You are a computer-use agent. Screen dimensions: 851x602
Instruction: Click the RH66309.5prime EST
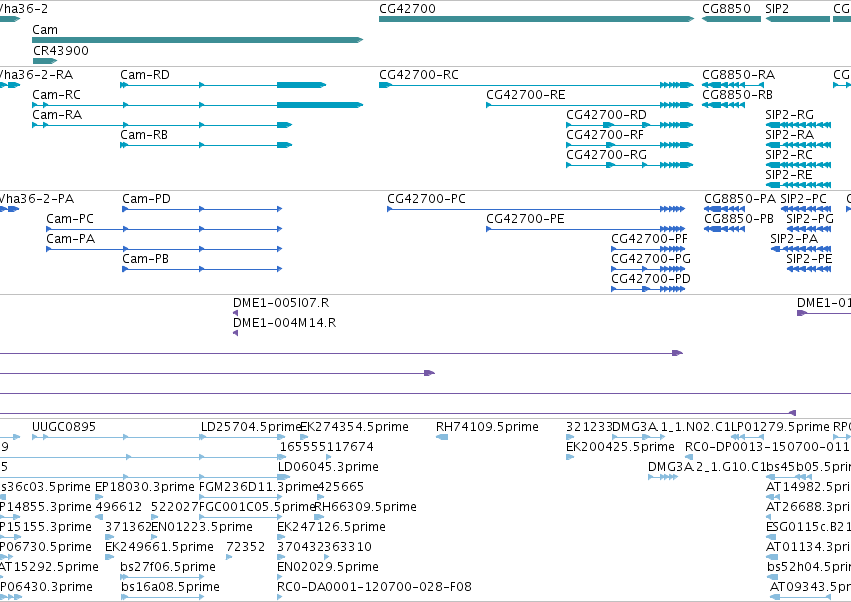coord(319,517)
